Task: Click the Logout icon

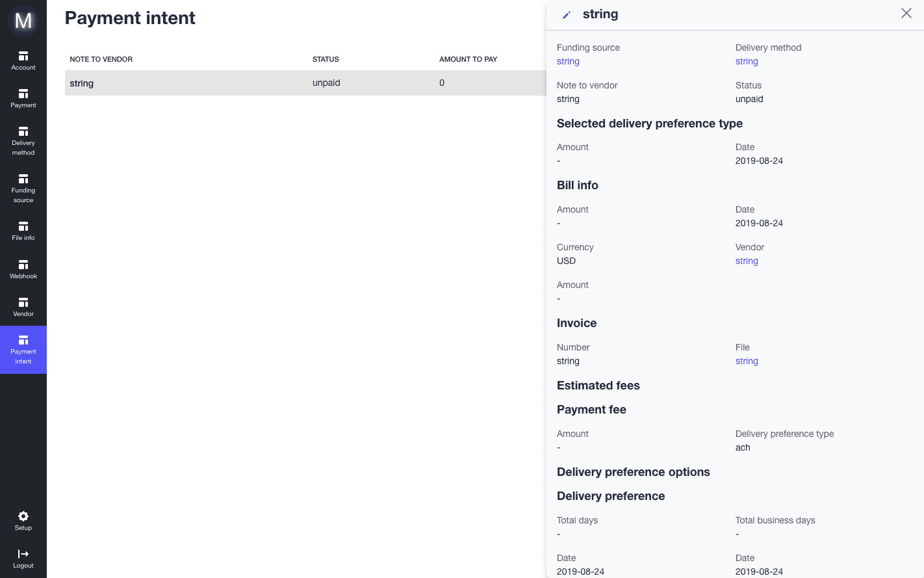Action: (x=23, y=558)
